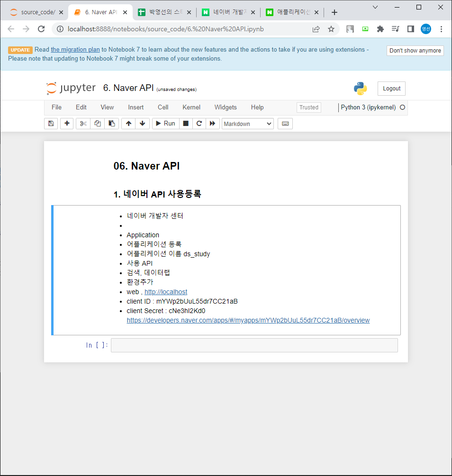Click the kernel idle status circle

pos(402,108)
